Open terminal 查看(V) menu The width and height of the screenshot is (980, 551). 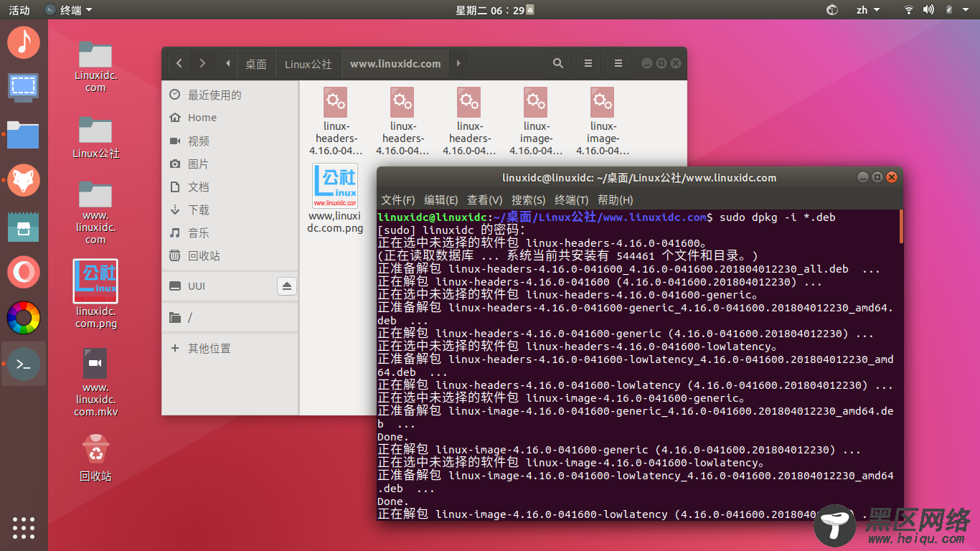point(485,200)
